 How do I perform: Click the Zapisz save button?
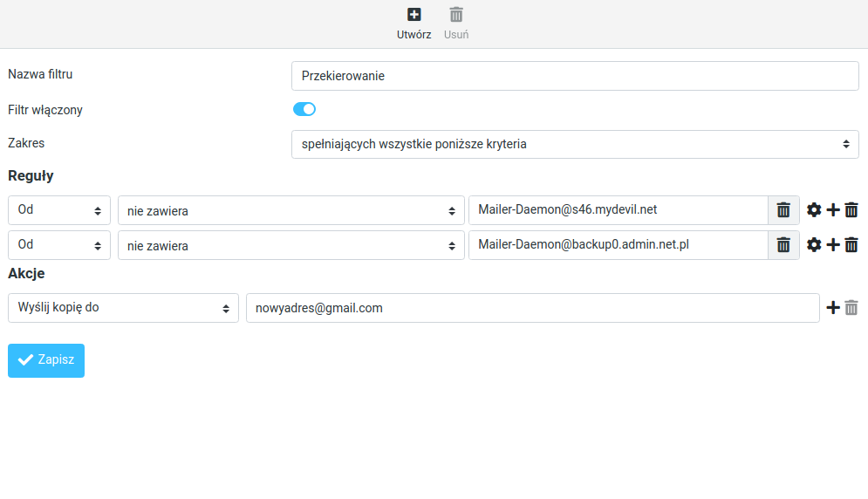[46, 360]
